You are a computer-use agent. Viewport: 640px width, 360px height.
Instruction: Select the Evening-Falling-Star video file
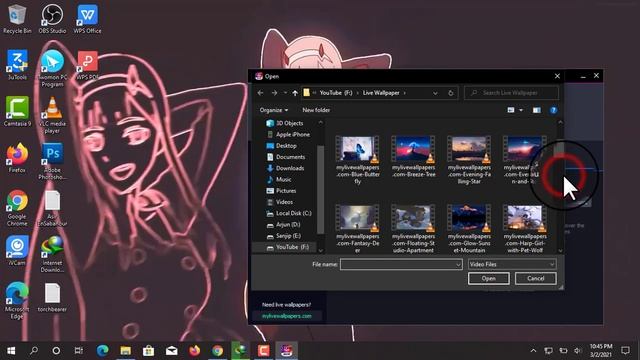pos(469,160)
